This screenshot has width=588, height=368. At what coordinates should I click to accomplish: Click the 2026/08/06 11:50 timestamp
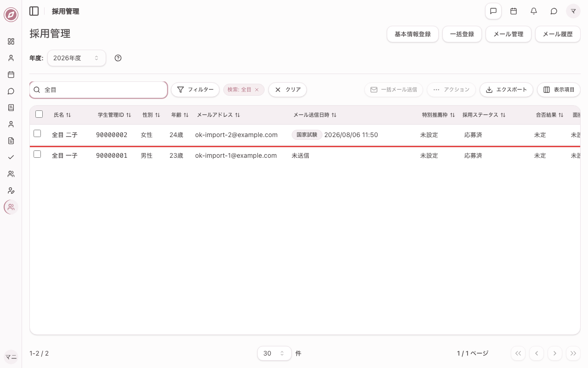[351, 135]
